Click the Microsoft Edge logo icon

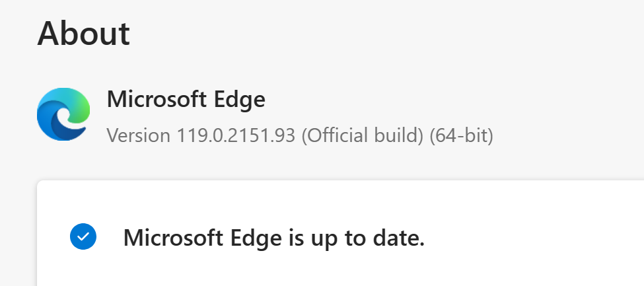(x=63, y=114)
